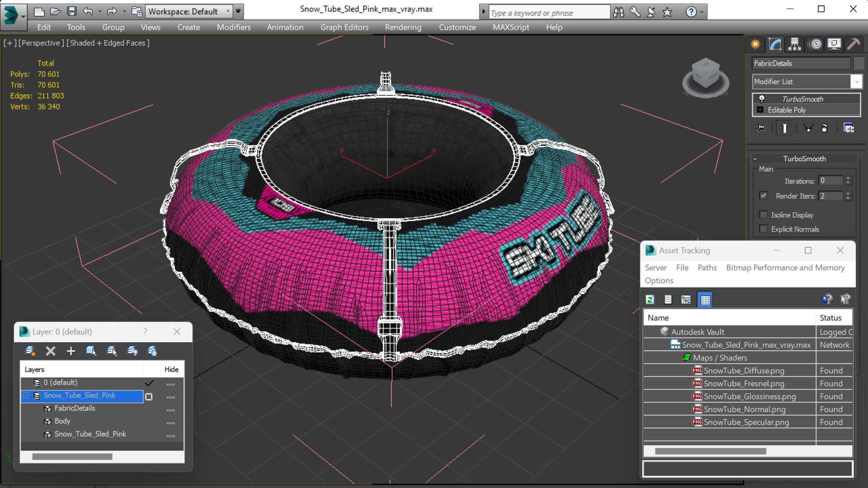Viewport: 868px width, 488px height.
Task: Click New Scene icon in title bar
Action: click(x=39, y=11)
